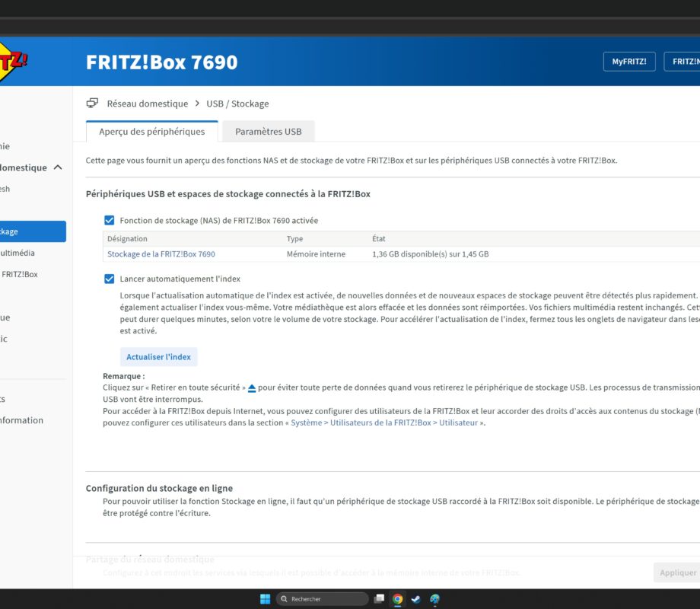Screen dimensions: 700x609
Task: Open Steam from the taskbar
Action: pos(416,599)
